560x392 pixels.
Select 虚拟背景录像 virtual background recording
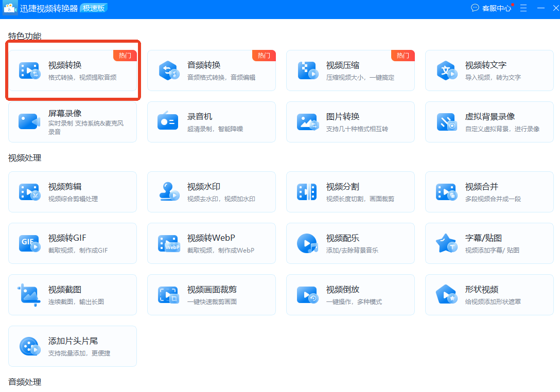click(489, 122)
